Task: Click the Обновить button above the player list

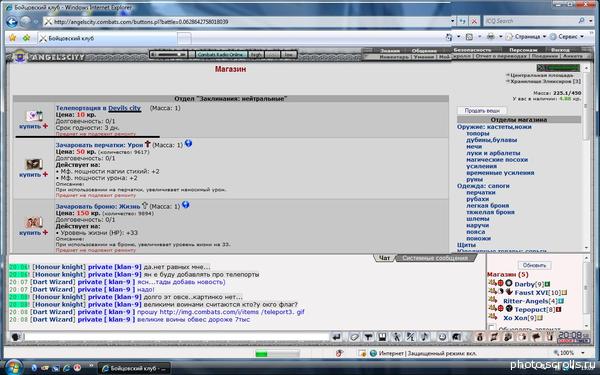Action: tap(534, 265)
